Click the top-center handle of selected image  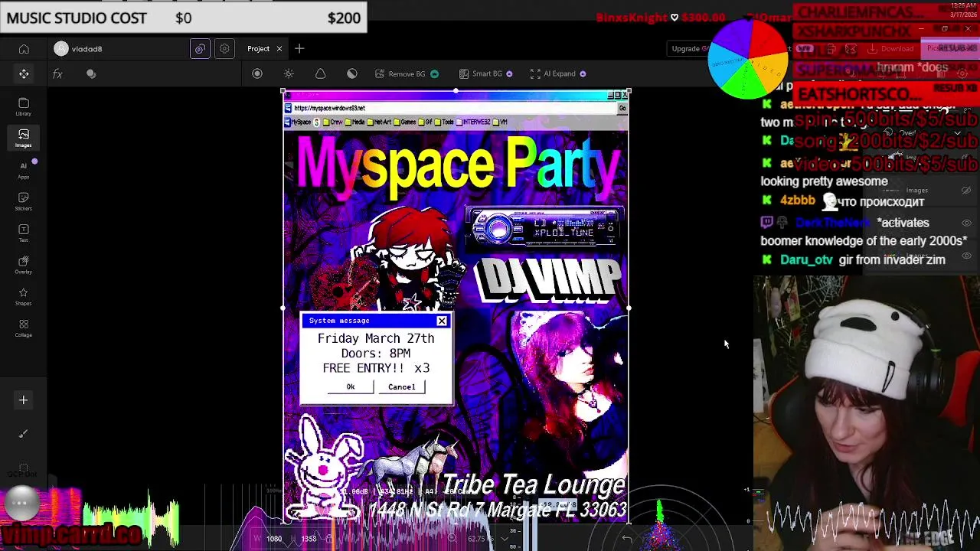[x=456, y=92]
